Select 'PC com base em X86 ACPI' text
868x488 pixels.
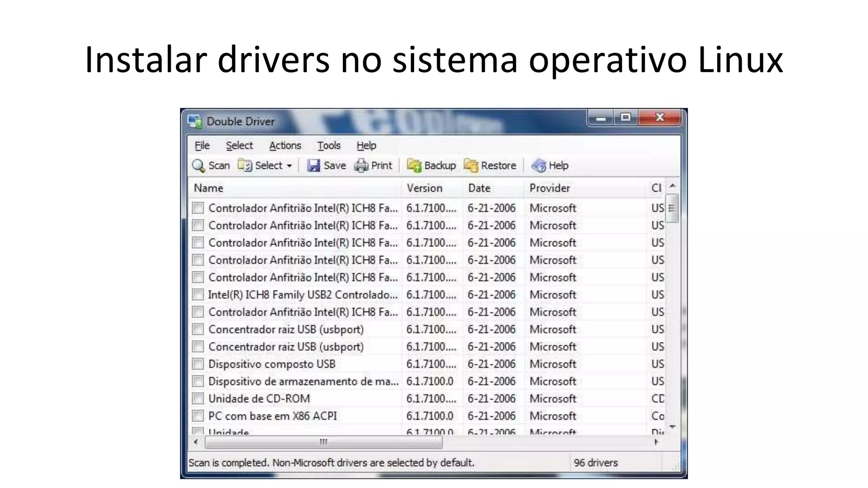click(273, 416)
